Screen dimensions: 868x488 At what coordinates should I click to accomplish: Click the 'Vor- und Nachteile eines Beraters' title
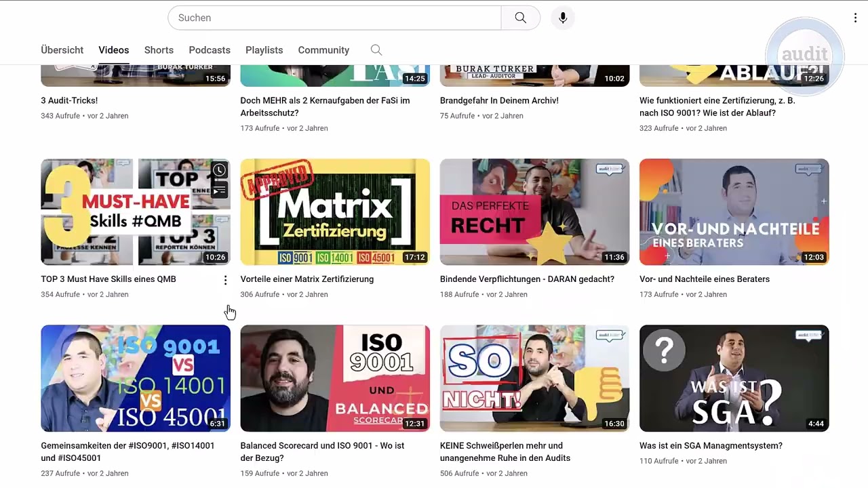(705, 279)
